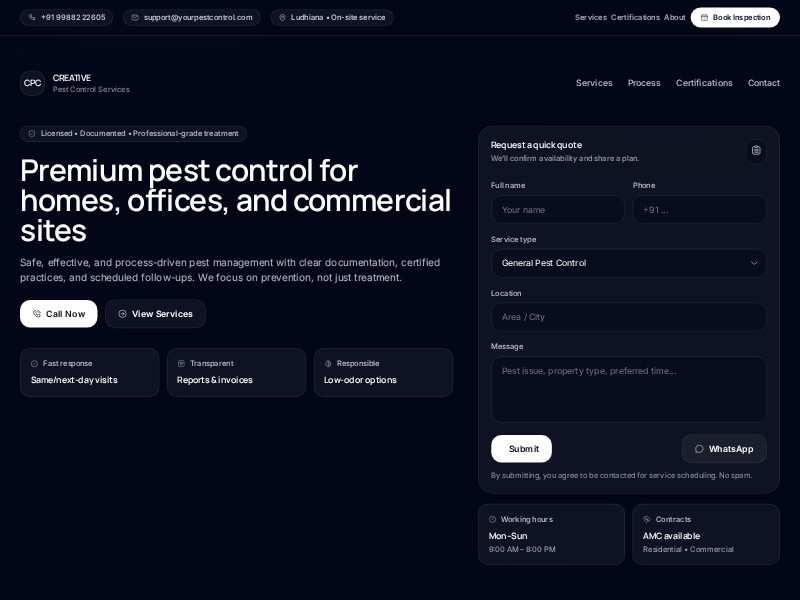Click the phone icon inside Call Now button
Viewport: 800px width, 600px height.
pyautogui.click(x=38, y=314)
